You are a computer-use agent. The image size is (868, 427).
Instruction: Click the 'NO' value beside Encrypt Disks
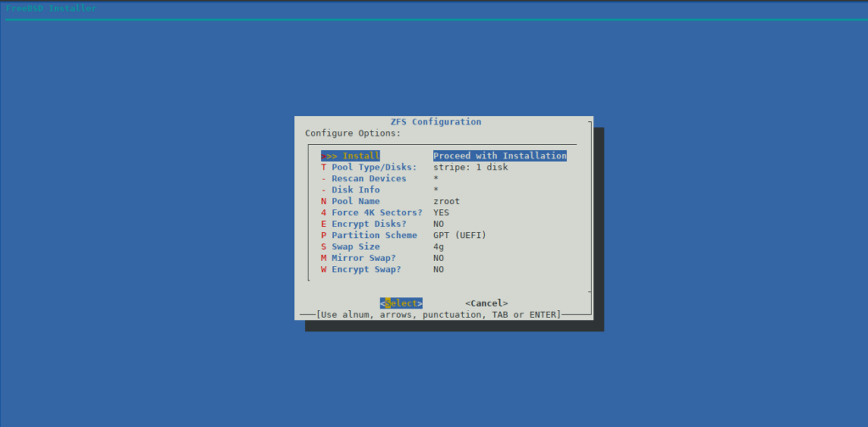coord(438,224)
